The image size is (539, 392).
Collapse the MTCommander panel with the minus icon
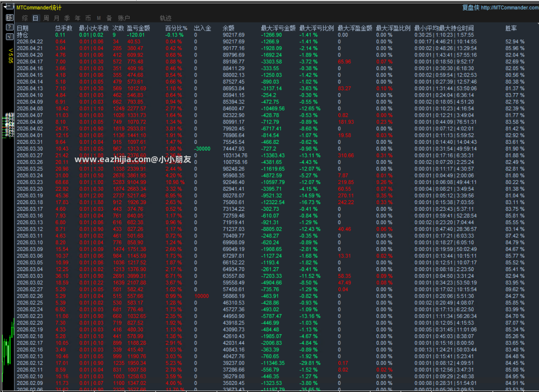coord(9,6)
